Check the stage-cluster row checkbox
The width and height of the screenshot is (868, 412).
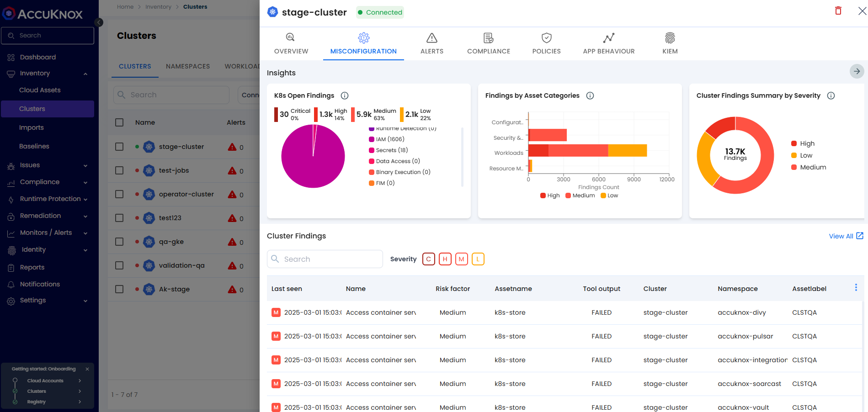(x=119, y=147)
